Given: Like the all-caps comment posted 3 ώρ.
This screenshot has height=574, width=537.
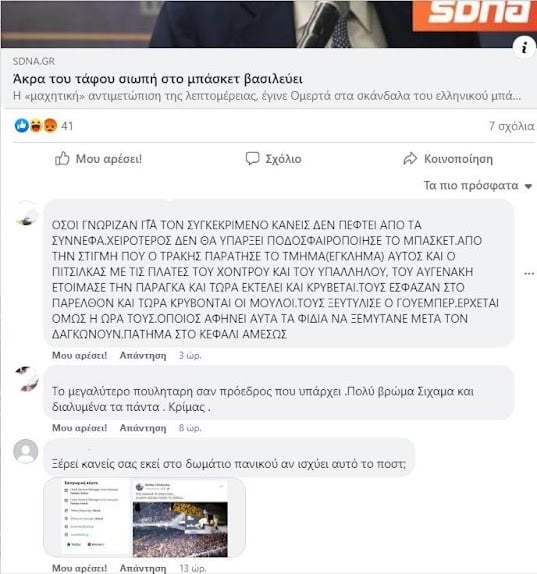Looking at the screenshot, I should click(79, 355).
